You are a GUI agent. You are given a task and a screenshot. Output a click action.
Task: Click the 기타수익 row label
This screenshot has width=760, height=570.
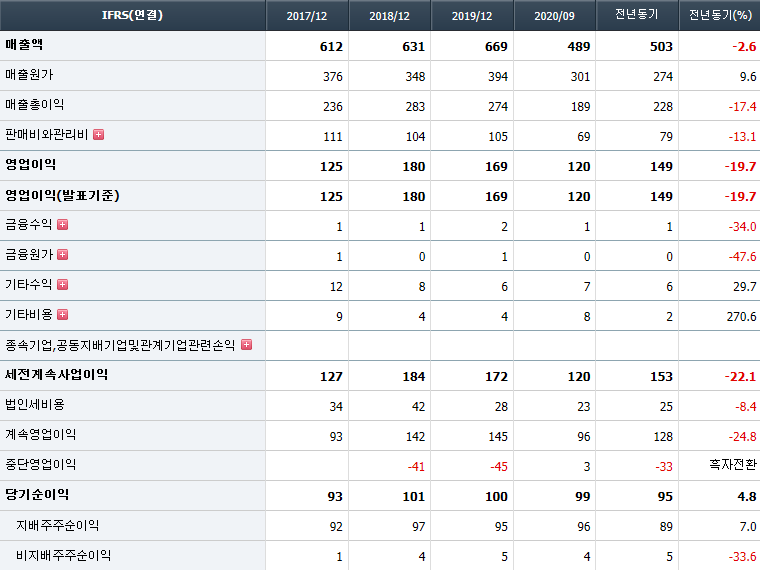pyautogui.click(x=29, y=285)
